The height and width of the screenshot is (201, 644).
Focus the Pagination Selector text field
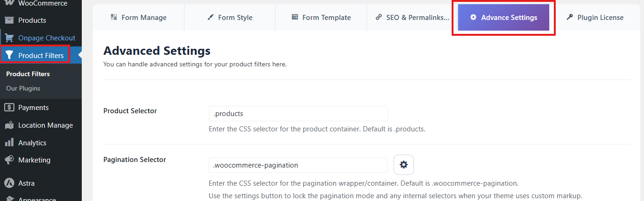tap(298, 165)
